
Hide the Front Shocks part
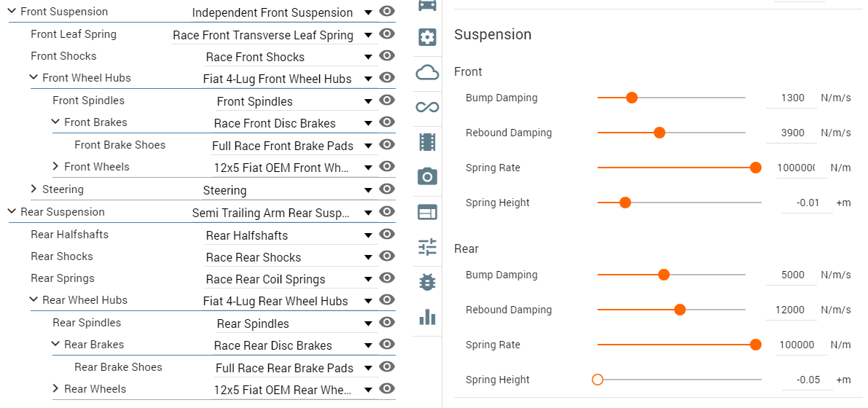(387, 55)
